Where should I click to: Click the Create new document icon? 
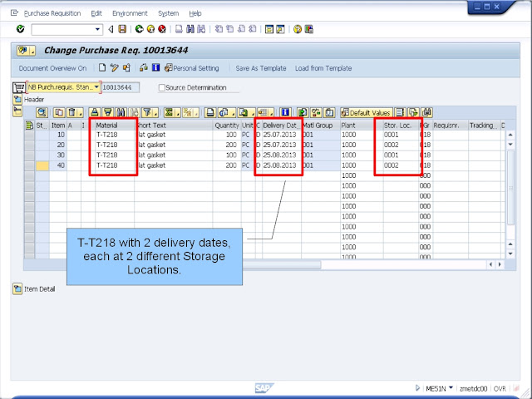(x=102, y=68)
